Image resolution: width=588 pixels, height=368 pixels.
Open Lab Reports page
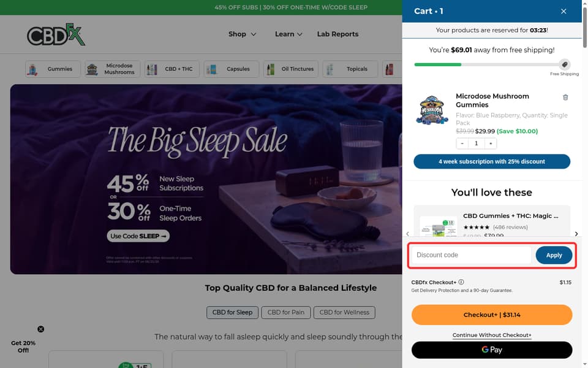[337, 34]
